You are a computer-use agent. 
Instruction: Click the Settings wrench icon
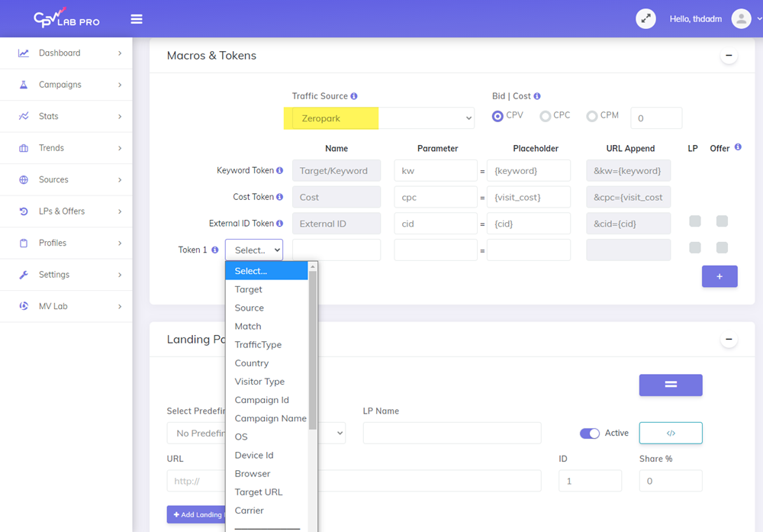pos(24,275)
